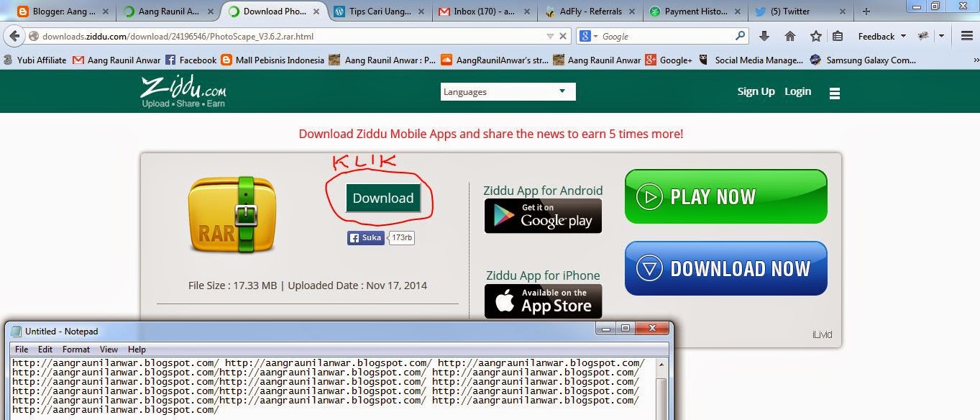Click the RAR archive file icon
Image resolution: width=980 pixels, height=420 pixels.
tap(232, 215)
